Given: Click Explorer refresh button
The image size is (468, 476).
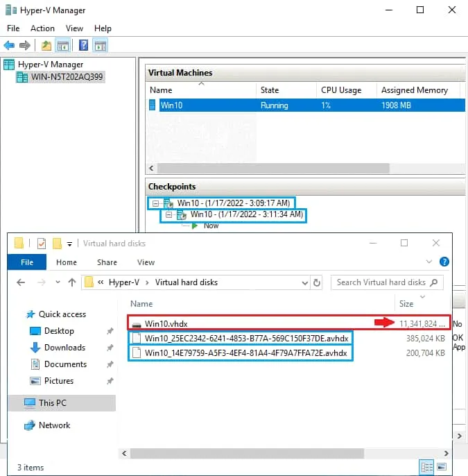Looking at the screenshot, I should (318, 282).
